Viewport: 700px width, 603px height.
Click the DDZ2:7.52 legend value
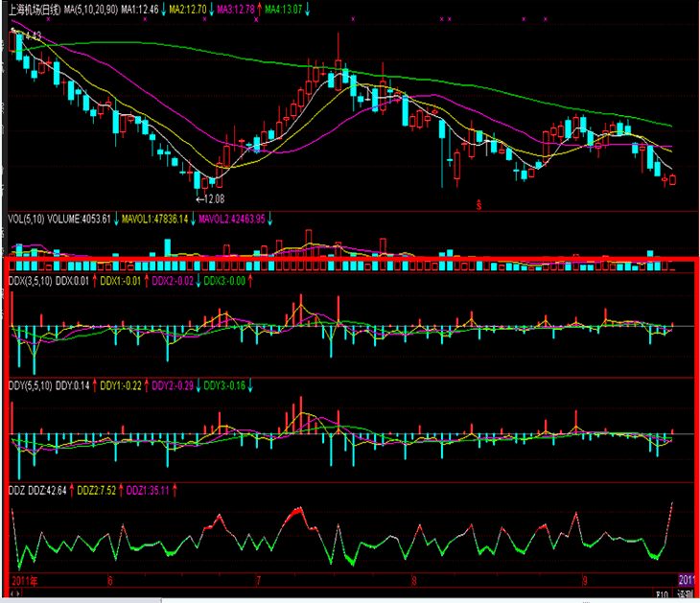coord(96,489)
